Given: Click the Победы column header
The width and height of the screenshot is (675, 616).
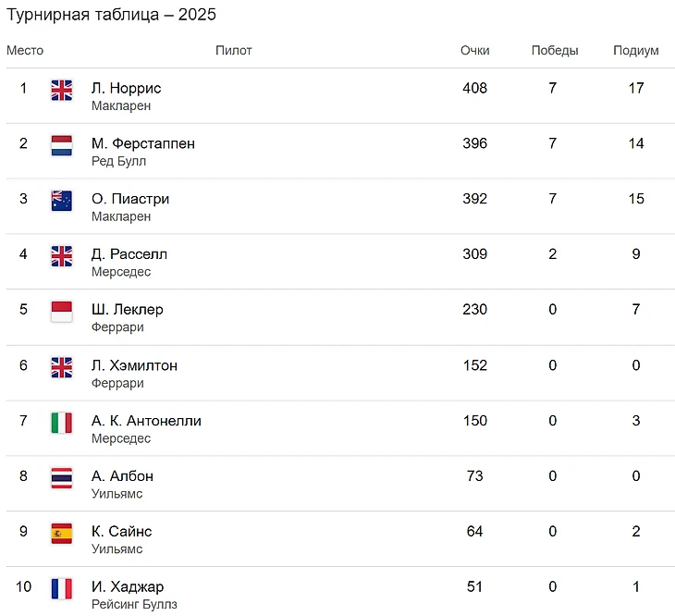Looking at the screenshot, I should [x=554, y=51].
